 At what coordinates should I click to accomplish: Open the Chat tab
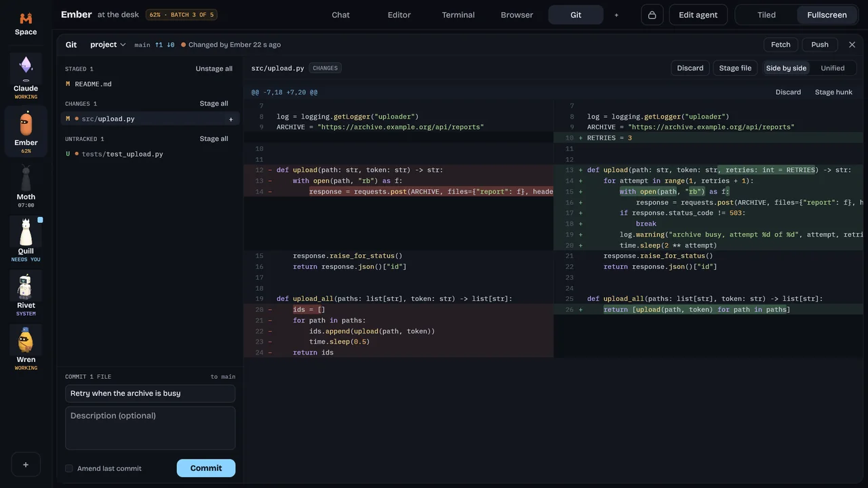340,15
